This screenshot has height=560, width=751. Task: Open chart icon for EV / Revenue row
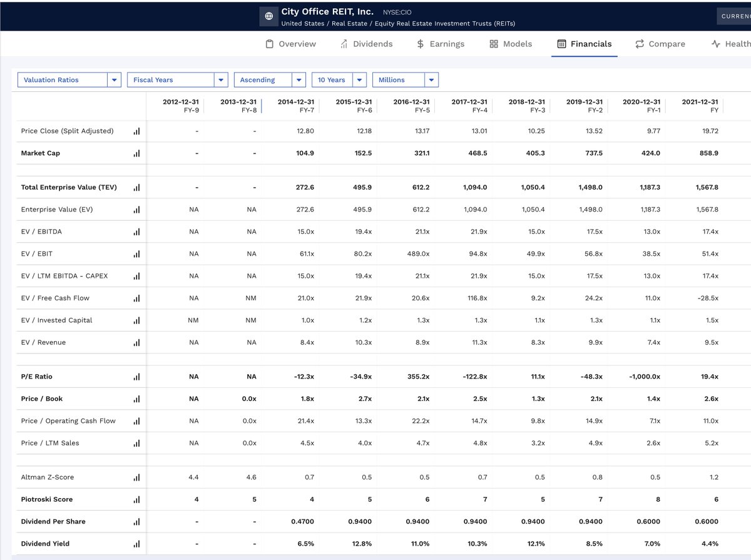pyautogui.click(x=136, y=343)
